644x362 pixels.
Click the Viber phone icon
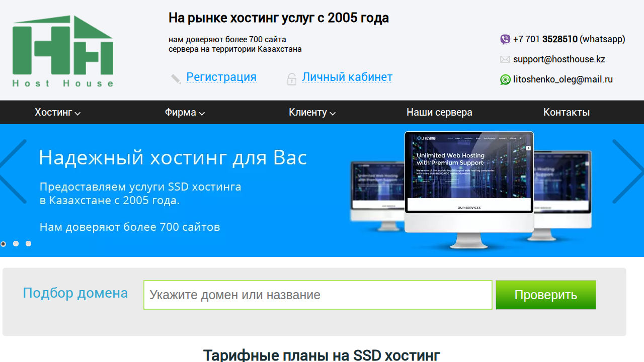(505, 39)
